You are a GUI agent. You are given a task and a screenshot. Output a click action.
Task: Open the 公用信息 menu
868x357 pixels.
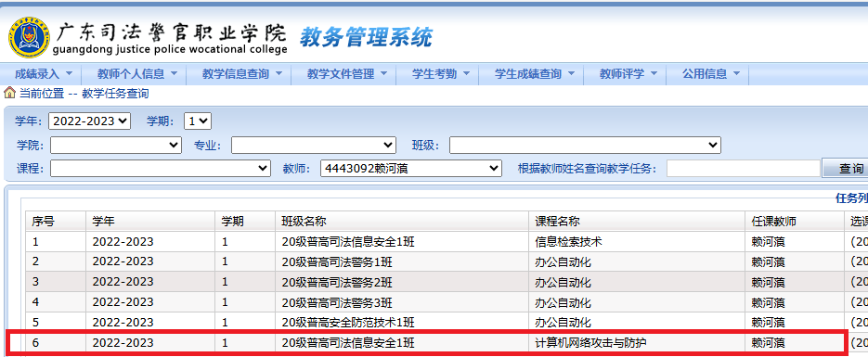pos(711,73)
